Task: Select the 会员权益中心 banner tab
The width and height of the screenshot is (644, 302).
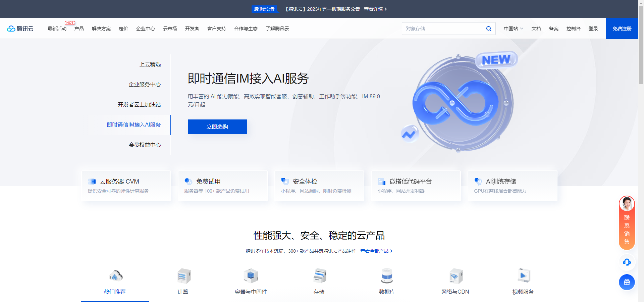Action: [145, 145]
